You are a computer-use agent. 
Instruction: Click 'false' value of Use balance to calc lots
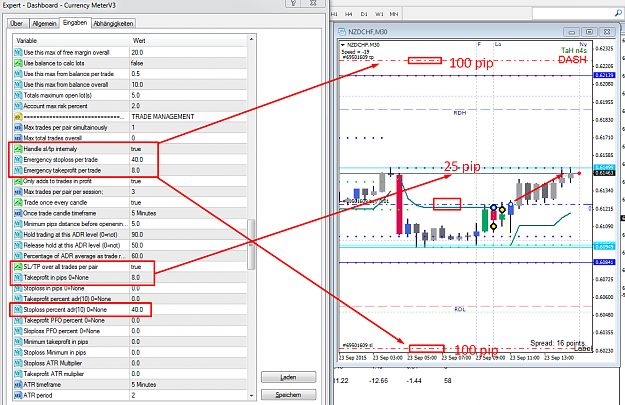coord(137,63)
